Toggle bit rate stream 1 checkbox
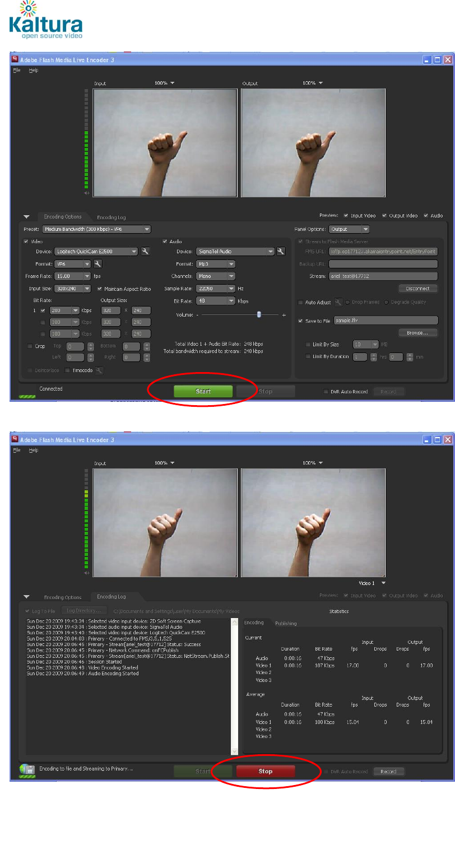This screenshot has width=455, height=868. pyautogui.click(x=43, y=310)
